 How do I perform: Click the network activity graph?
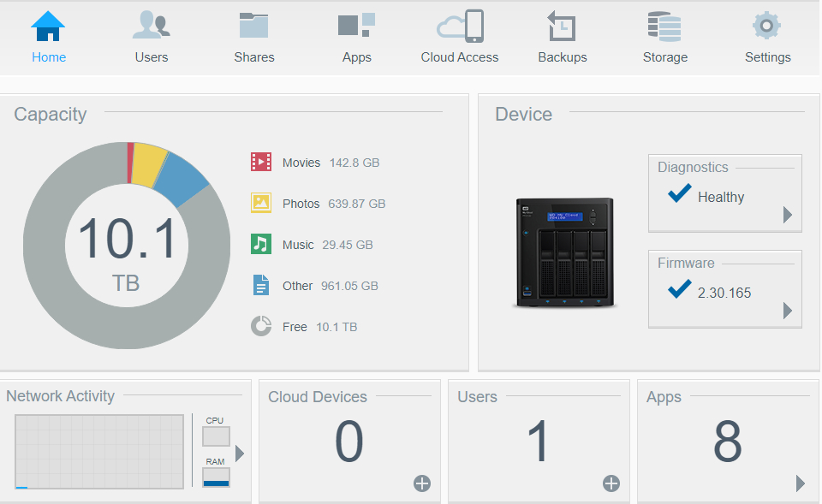pyautogui.click(x=99, y=452)
